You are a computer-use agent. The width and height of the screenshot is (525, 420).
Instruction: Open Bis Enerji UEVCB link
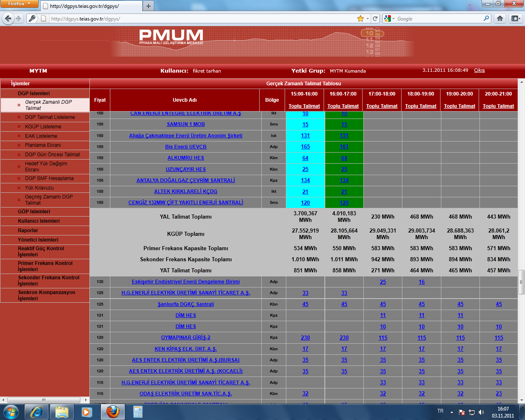pyautogui.click(x=186, y=147)
